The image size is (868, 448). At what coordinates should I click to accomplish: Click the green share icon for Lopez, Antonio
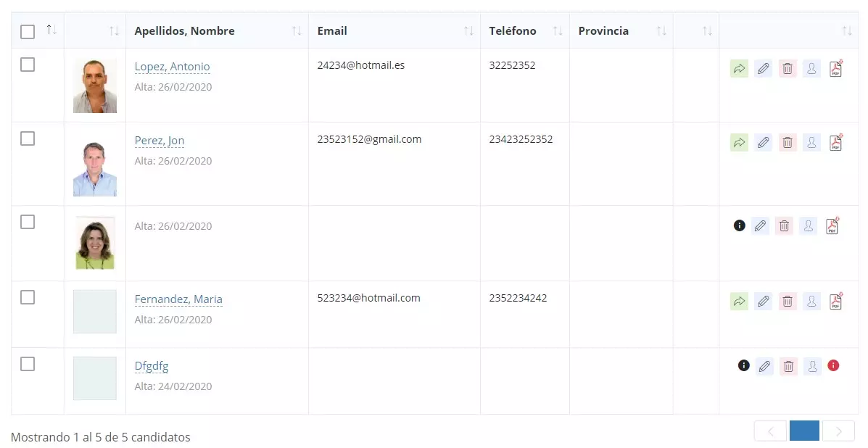point(739,69)
